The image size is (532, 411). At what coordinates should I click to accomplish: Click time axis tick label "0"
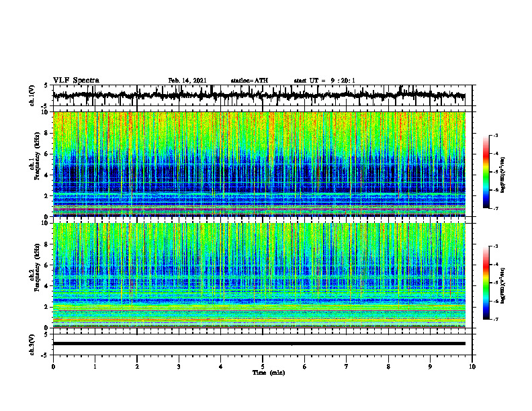click(x=53, y=367)
